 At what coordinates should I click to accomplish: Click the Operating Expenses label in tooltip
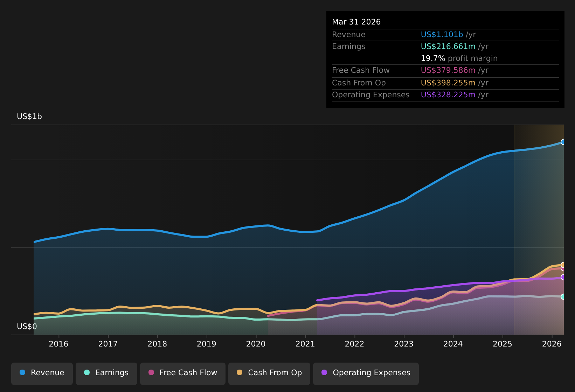coord(370,95)
